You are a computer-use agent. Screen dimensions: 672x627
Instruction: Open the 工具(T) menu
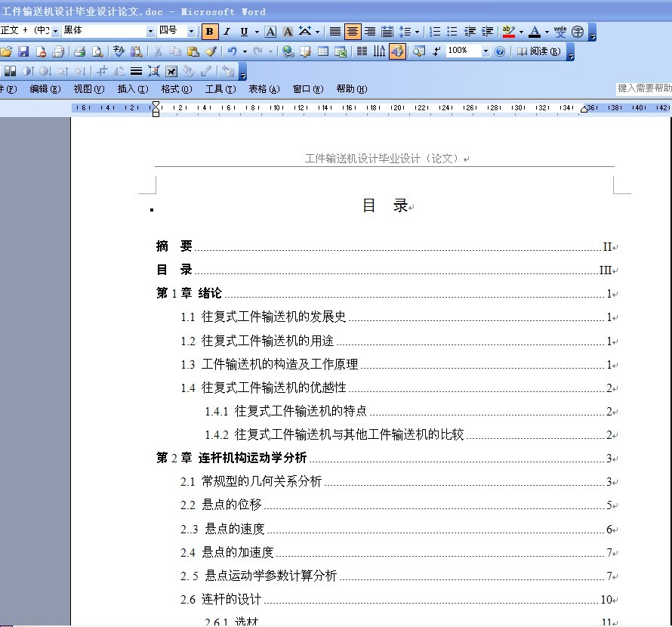[x=220, y=89]
